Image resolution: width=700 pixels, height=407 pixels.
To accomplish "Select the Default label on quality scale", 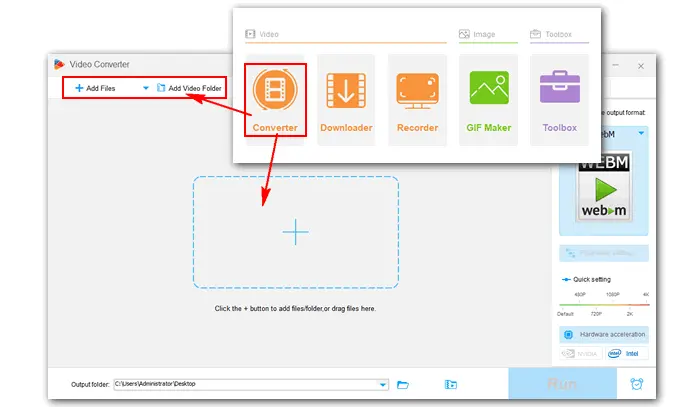I will pos(565,314).
